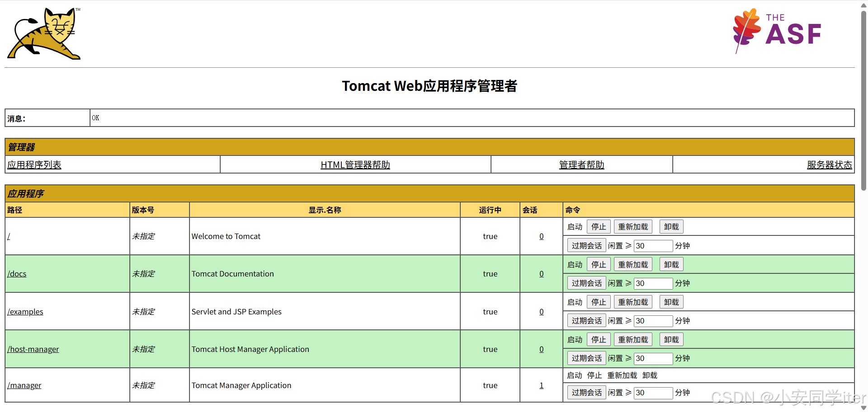Undeploy the /docs application with 卸载
This screenshot has height=412, width=868.
coord(671,265)
